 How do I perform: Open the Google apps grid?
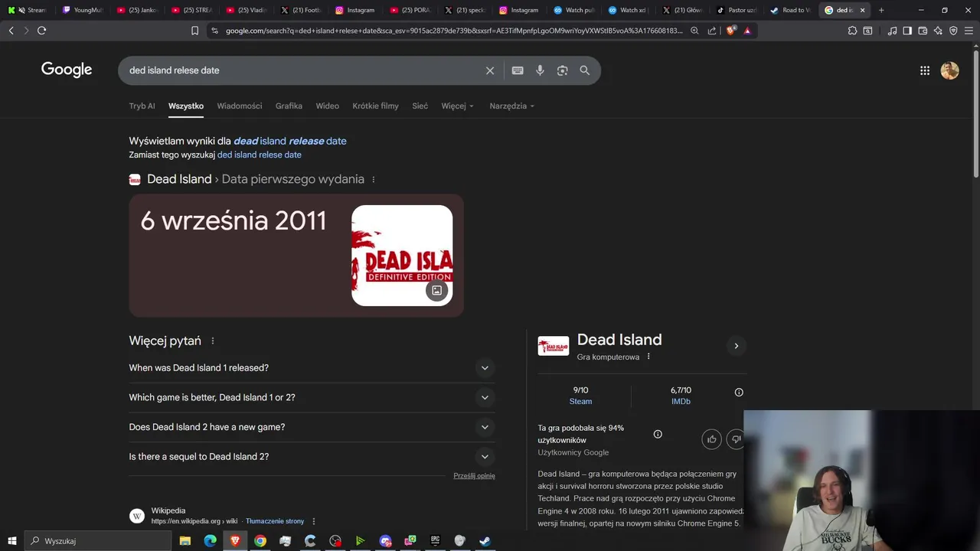(925, 70)
